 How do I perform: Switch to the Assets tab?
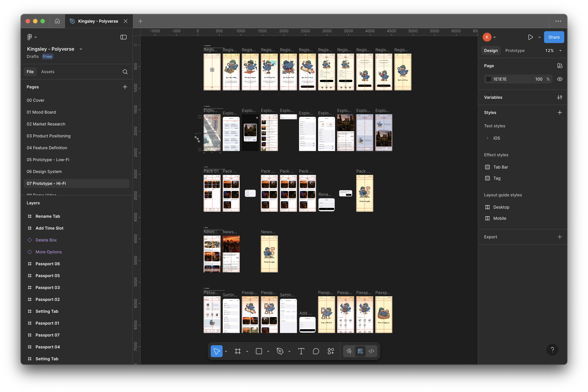click(x=48, y=72)
